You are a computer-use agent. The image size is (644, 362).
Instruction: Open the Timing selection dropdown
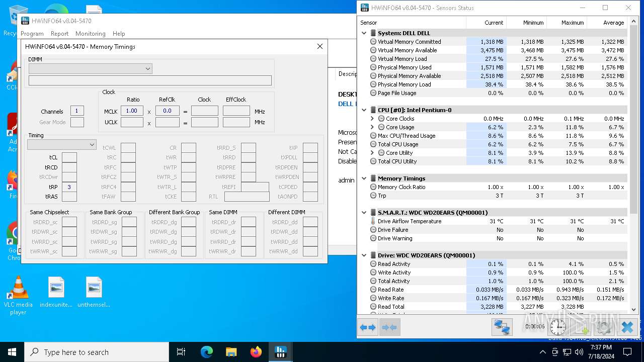pyautogui.click(x=61, y=144)
